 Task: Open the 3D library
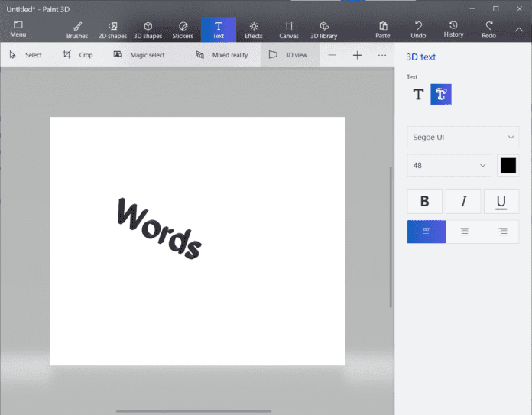coord(323,30)
